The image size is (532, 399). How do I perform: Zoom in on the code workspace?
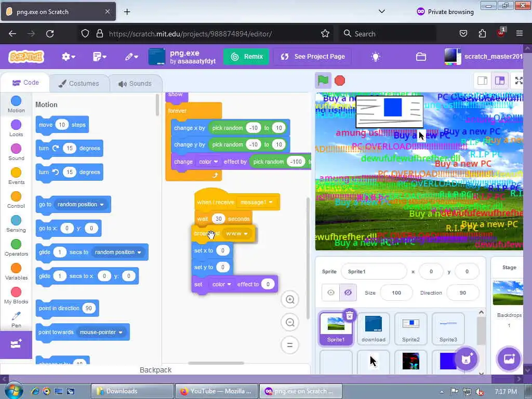click(290, 299)
